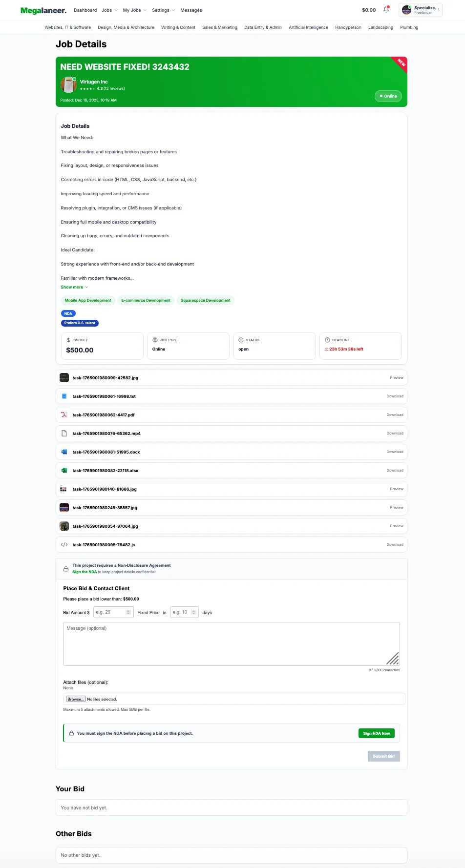The height and width of the screenshot is (868, 465).
Task: Click the notification bell icon
Action: click(x=386, y=10)
